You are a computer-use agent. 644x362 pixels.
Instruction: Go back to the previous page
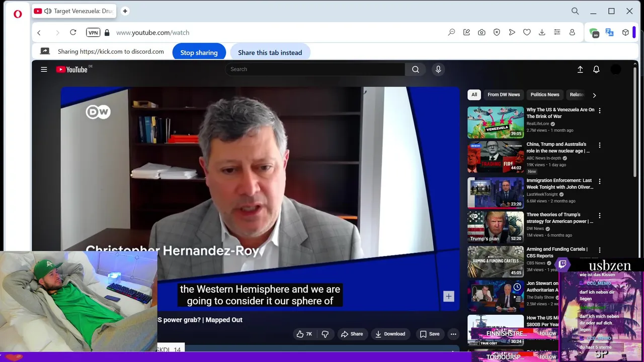pyautogui.click(x=39, y=33)
